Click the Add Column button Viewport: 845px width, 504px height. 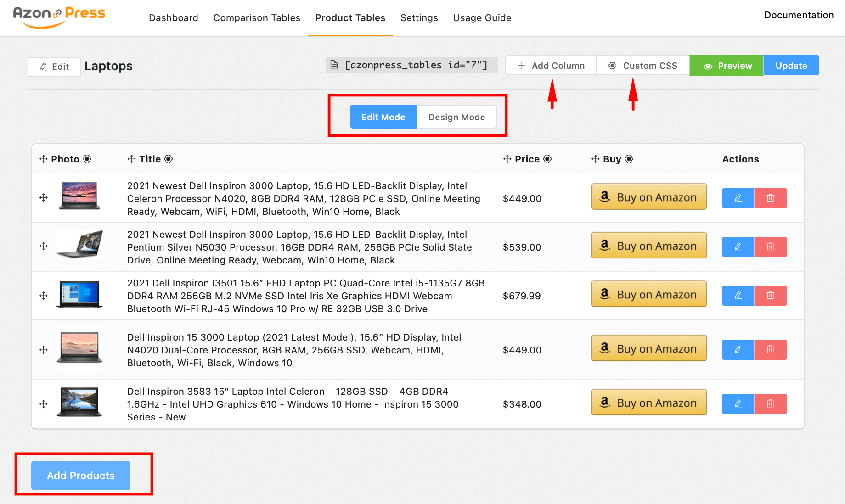click(x=551, y=66)
